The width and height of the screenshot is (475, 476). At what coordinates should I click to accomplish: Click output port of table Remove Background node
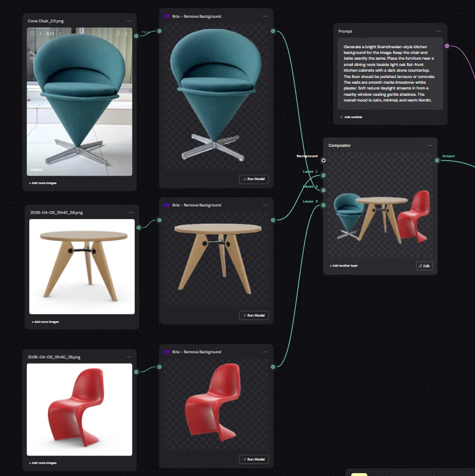pyautogui.click(x=273, y=220)
